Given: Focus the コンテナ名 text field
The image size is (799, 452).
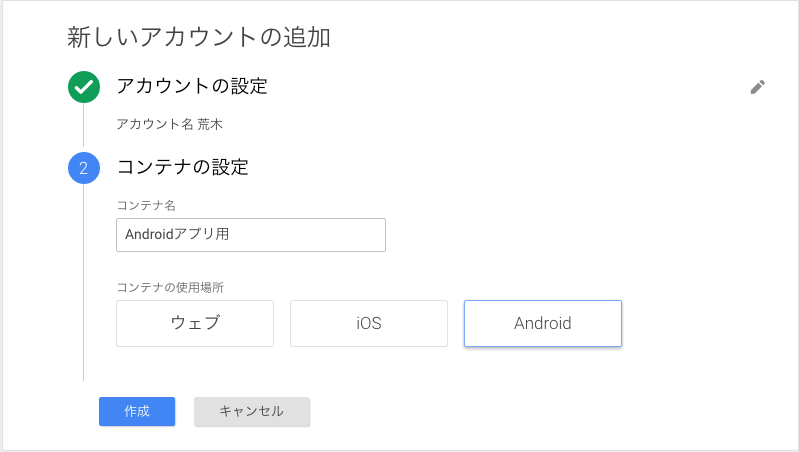Looking at the screenshot, I should tap(251, 235).
